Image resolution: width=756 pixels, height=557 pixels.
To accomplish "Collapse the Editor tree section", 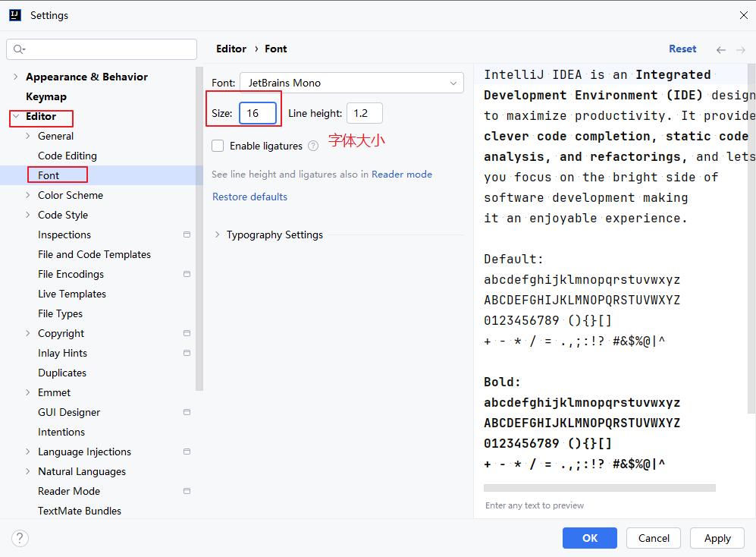I will pos(16,116).
